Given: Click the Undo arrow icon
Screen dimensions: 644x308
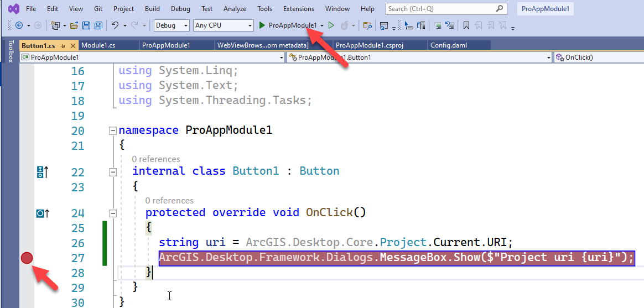Looking at the screenshot, I should coord(115,25).
